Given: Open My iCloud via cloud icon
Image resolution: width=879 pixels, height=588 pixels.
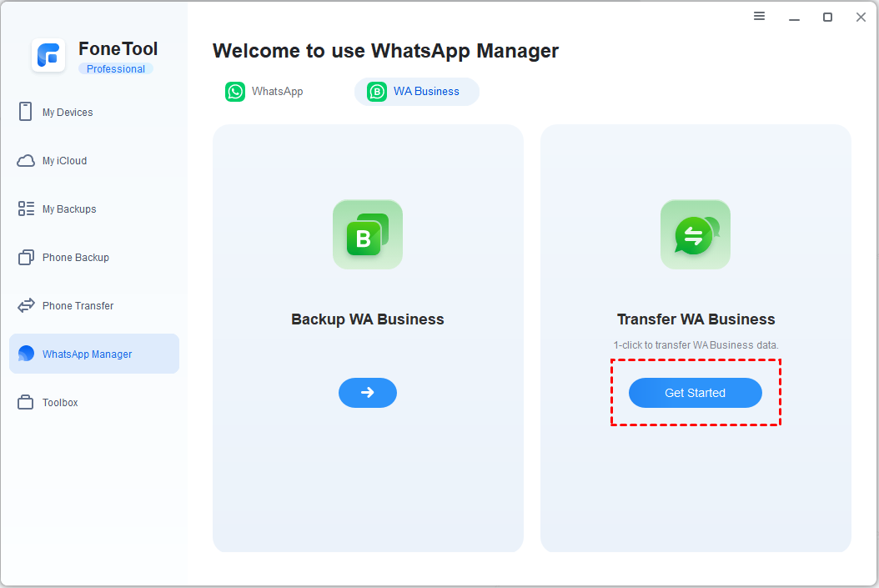Looking at the screenshot, I should point(25,161).
